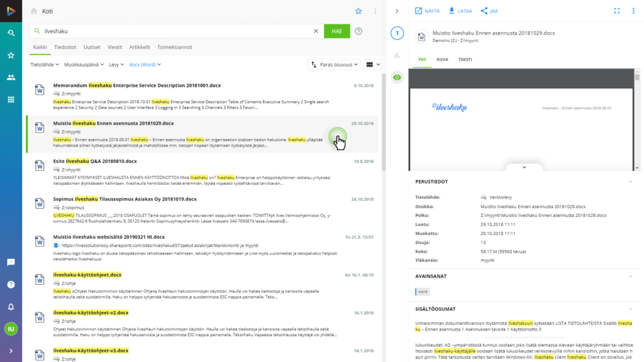Click document preview page thumbnail
Screen dimensions: 644x362
(x=521, y=129)
